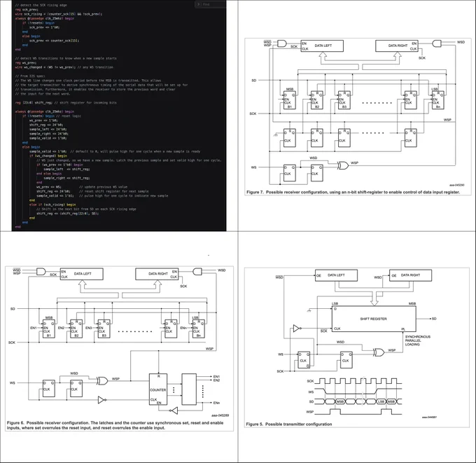
Task: Open the Figure 6 receiver configuration diagram
Action: coord(119,348)
